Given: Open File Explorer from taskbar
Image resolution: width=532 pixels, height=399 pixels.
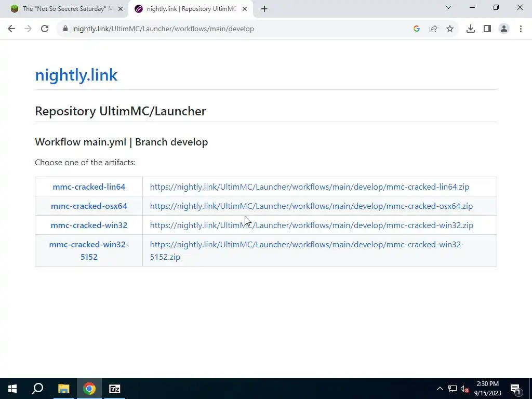Looking at the screenshot, I should 63,389.
